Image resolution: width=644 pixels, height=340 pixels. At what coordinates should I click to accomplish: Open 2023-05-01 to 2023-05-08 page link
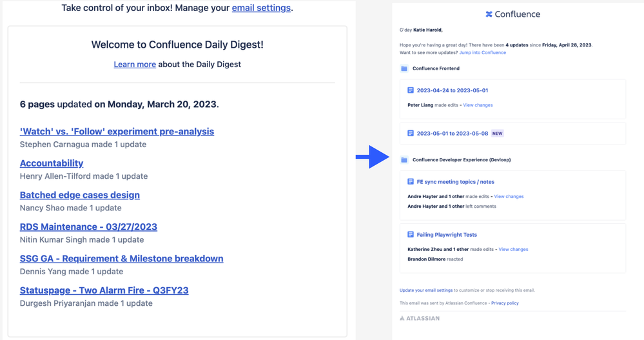[x=452, y=133]
